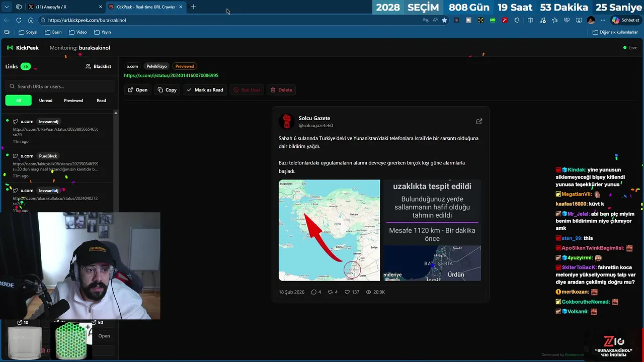This screenshot has height=362, width=644.
Task: Open the browser profile avatar
Action: click(591, 20)
